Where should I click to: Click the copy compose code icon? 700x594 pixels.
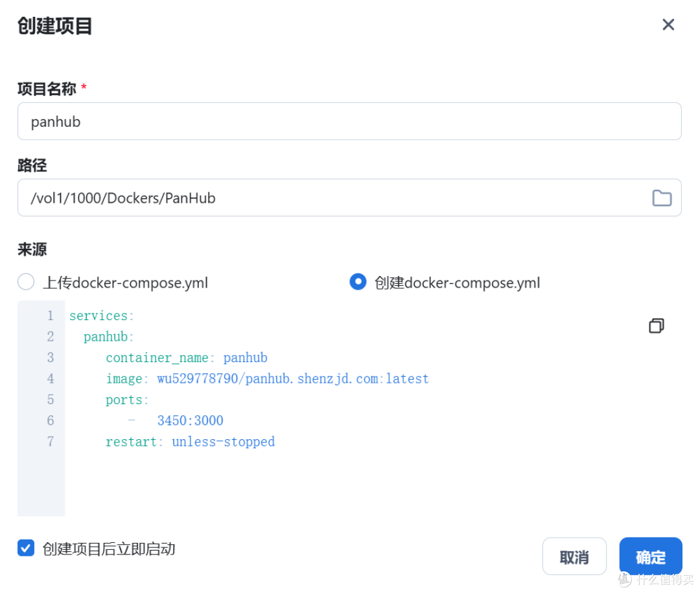(656, 326)
